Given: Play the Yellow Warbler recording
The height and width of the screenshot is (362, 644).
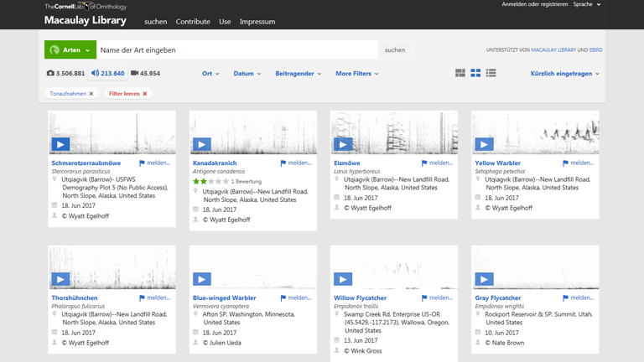Looking at the screenshot, I should 484,144.
